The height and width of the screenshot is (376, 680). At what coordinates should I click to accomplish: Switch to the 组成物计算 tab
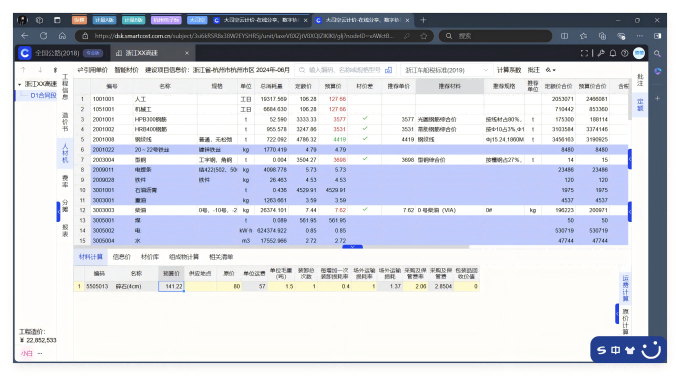pos(184,257)
